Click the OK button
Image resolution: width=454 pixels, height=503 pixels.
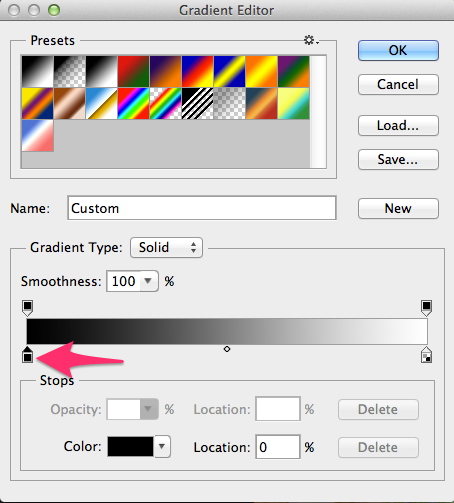[x=398, y=50]
